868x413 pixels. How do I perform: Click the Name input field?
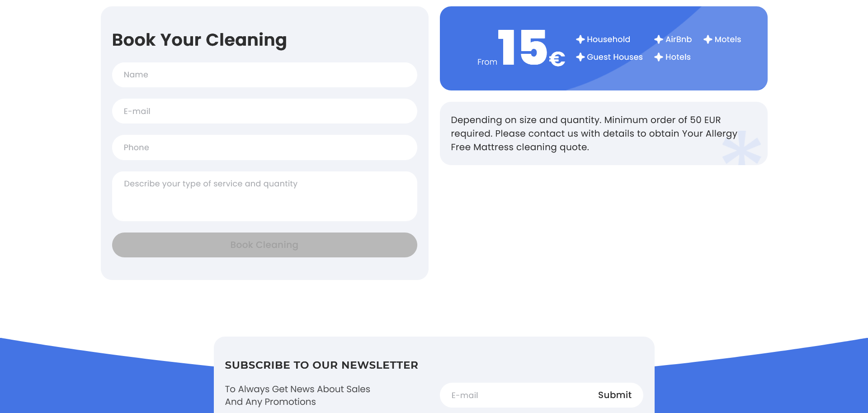coord(264,75)
